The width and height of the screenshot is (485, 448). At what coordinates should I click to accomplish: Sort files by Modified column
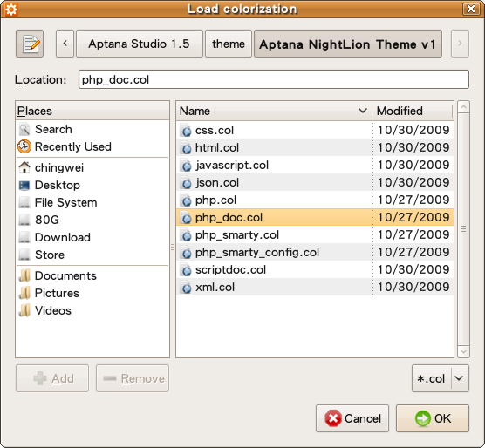pyautogui.click(x=413, y=111)
